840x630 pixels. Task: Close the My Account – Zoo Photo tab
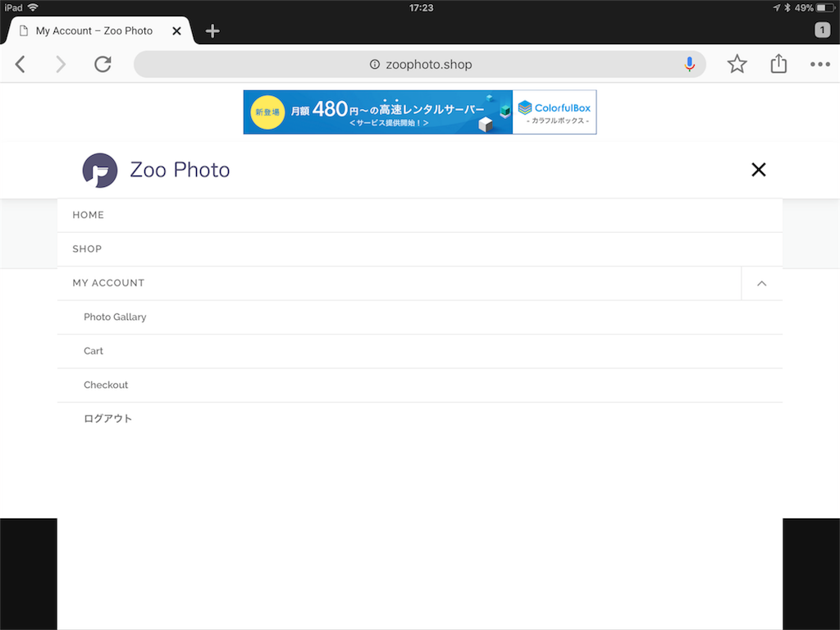176,31
